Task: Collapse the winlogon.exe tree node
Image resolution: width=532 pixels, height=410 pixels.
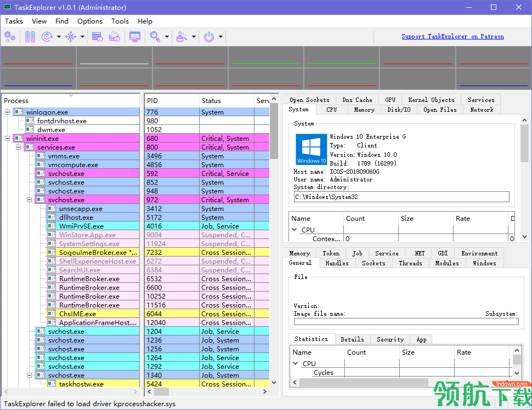Action: tap(8, 112)
